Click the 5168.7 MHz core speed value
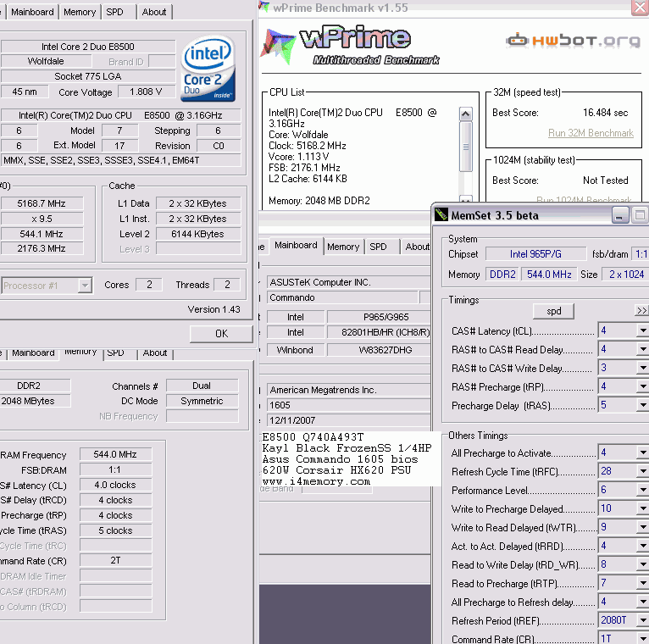 (42, 203)
